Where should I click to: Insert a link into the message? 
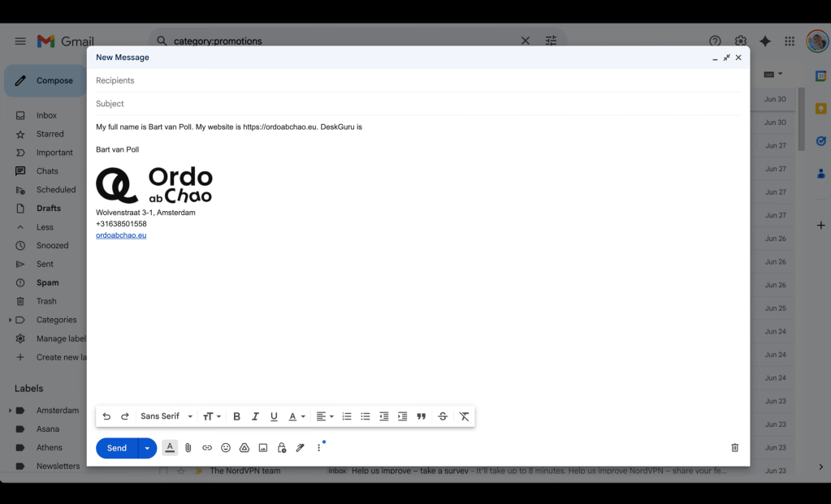207,448
